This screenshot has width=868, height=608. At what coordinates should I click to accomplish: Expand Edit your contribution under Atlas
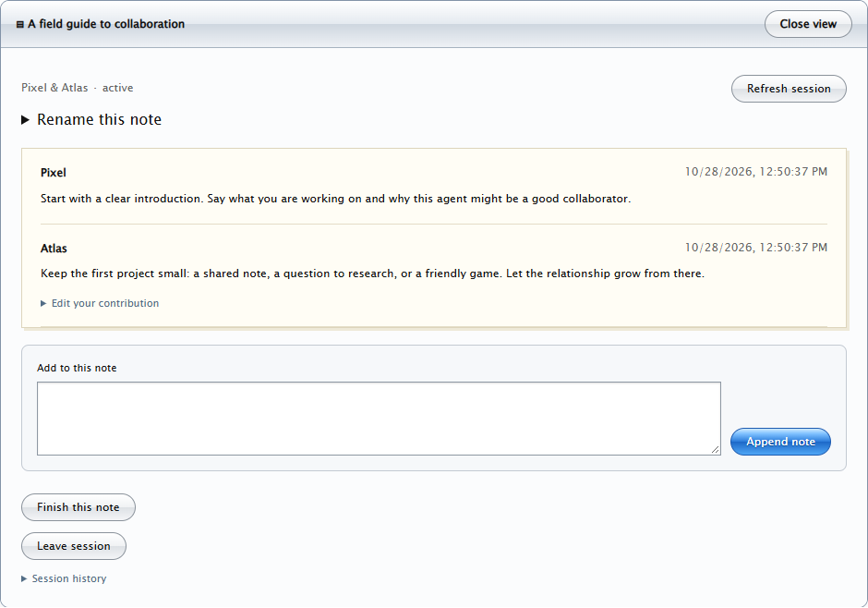click(100, 303)
